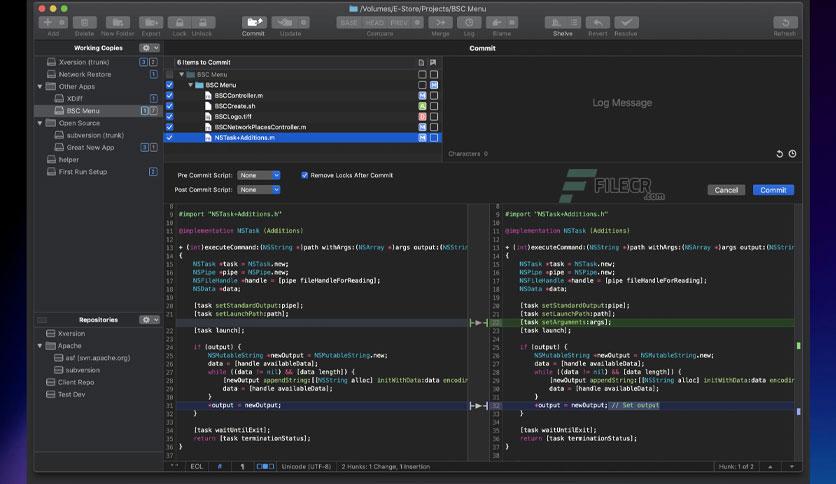The height and width of the screenshot is (484, 836).
Task: Toggle Remove Locks After Commit checkbox
Action: coord(304,175)
